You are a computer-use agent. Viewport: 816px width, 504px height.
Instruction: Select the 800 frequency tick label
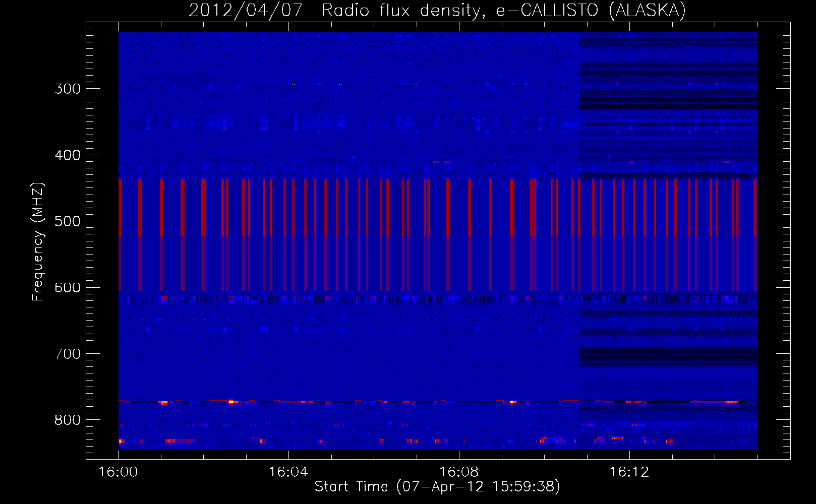pyautogui.click(x=68, y=420)
